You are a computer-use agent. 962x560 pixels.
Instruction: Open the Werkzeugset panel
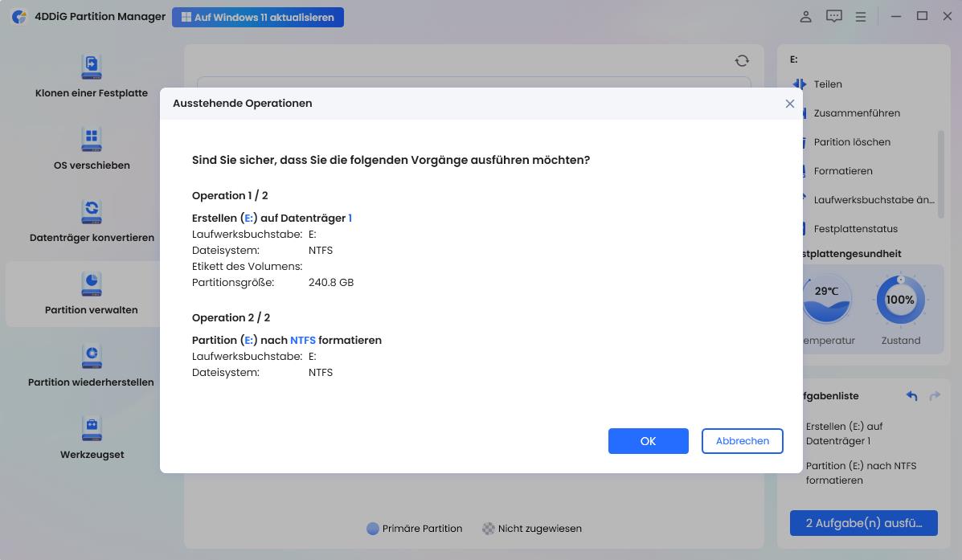click(x=91, y=438)
